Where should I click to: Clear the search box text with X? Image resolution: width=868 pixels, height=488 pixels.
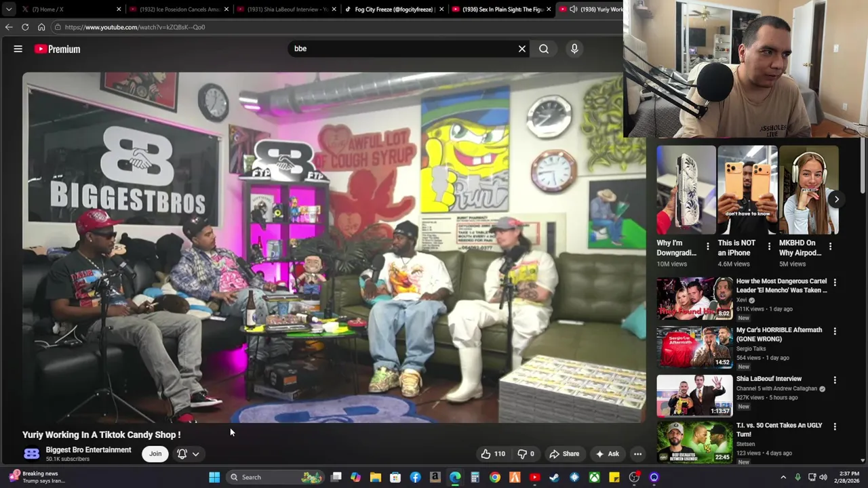(x=522, y=49)
